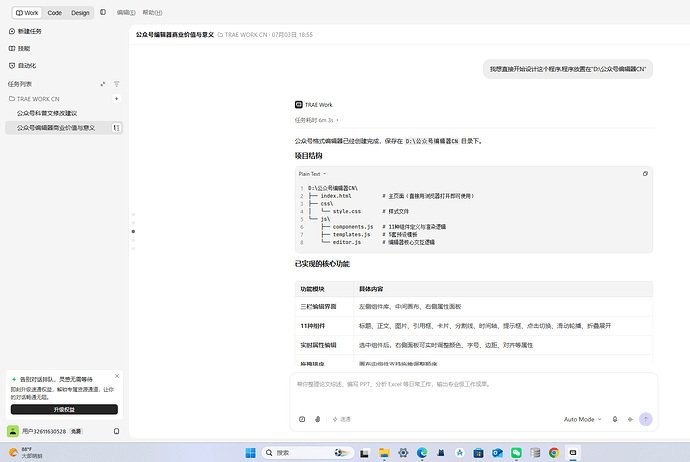690x462 pixels.
Task: Open Microsoft Store from the taskbar
Action: click(478, 453)
